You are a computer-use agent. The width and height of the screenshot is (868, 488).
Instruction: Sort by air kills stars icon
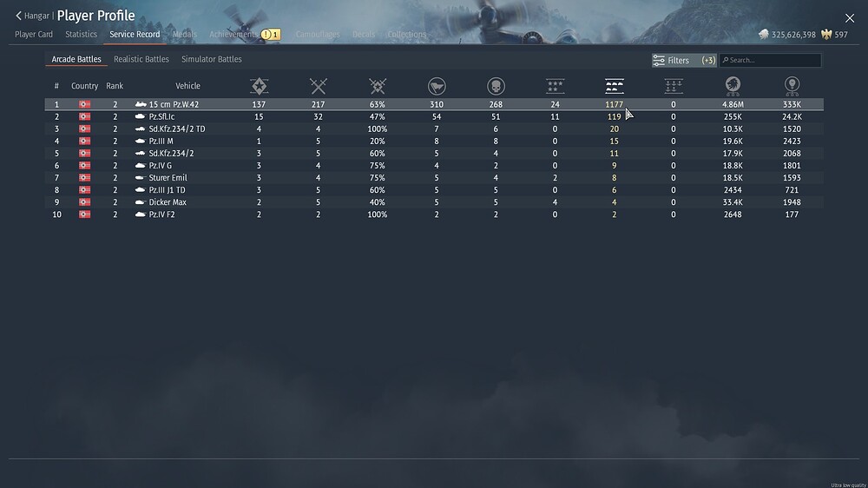coord(556,86)
